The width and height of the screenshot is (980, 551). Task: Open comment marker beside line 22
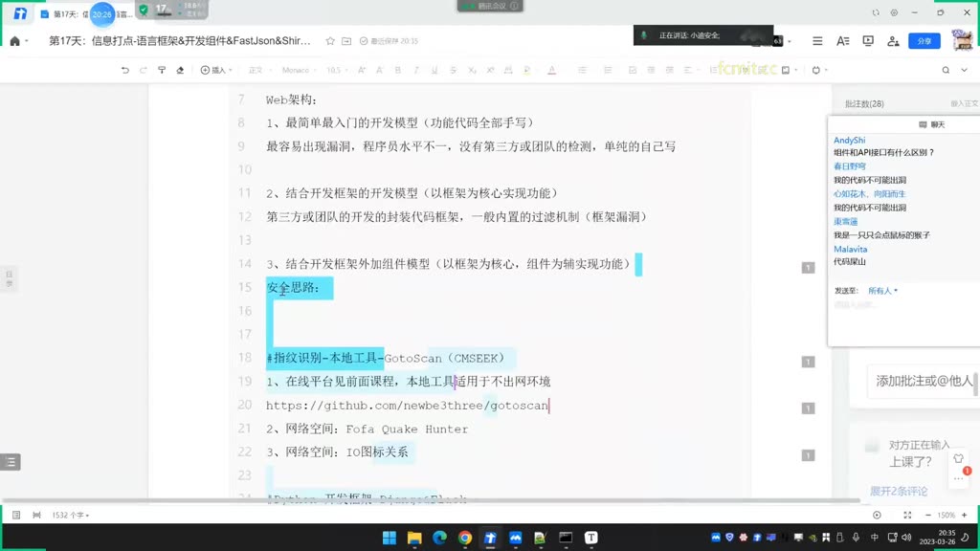(x=808, y=455)
